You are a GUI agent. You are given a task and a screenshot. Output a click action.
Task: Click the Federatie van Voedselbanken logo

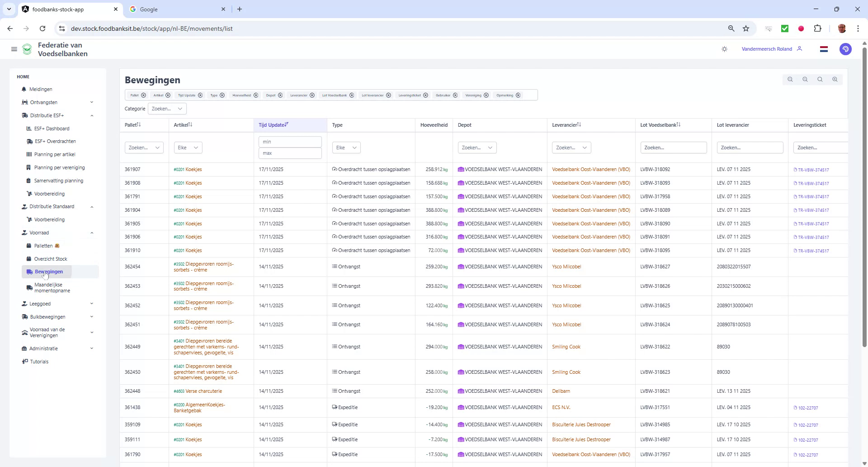[x=27, y=49]
